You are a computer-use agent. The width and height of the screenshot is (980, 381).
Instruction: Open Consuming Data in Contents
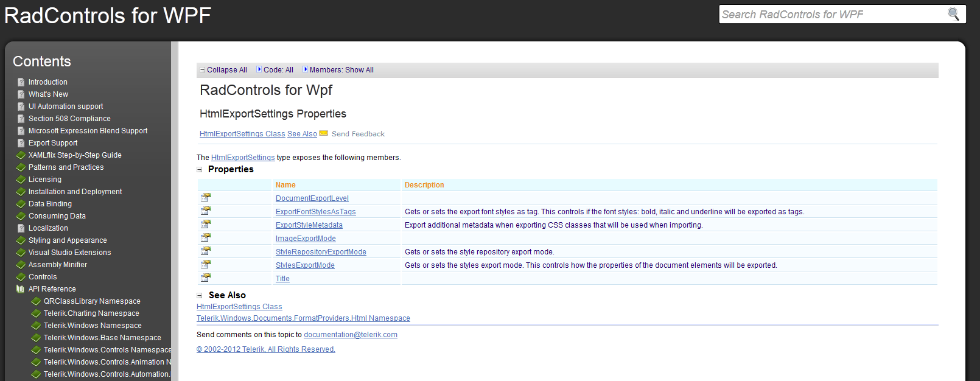(57, 216)
